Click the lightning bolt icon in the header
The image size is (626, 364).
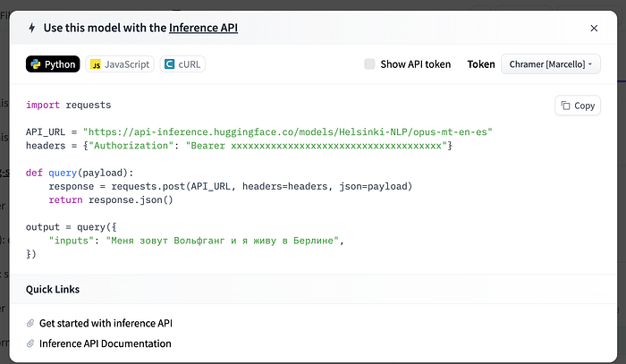(32, 28)
